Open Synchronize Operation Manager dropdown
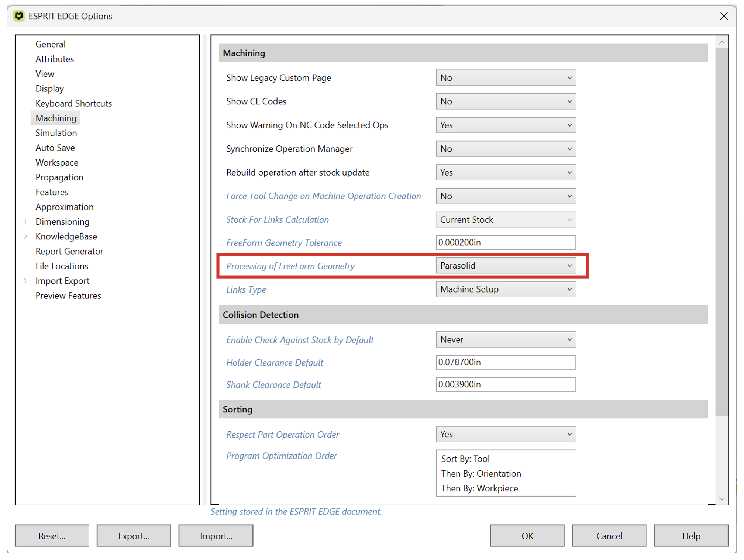Image resolution: width=744 pixels, height=560 pixels. point(506,149)
